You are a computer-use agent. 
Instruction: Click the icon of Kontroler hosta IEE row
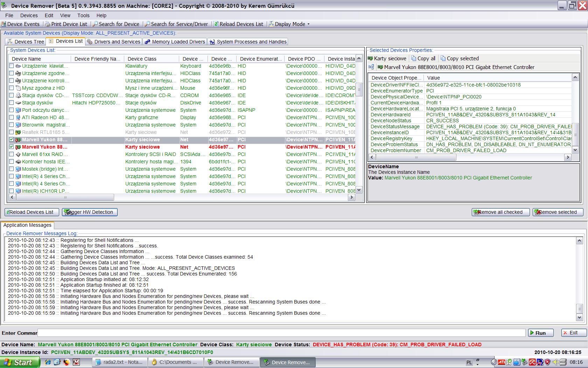pos(18,162)
